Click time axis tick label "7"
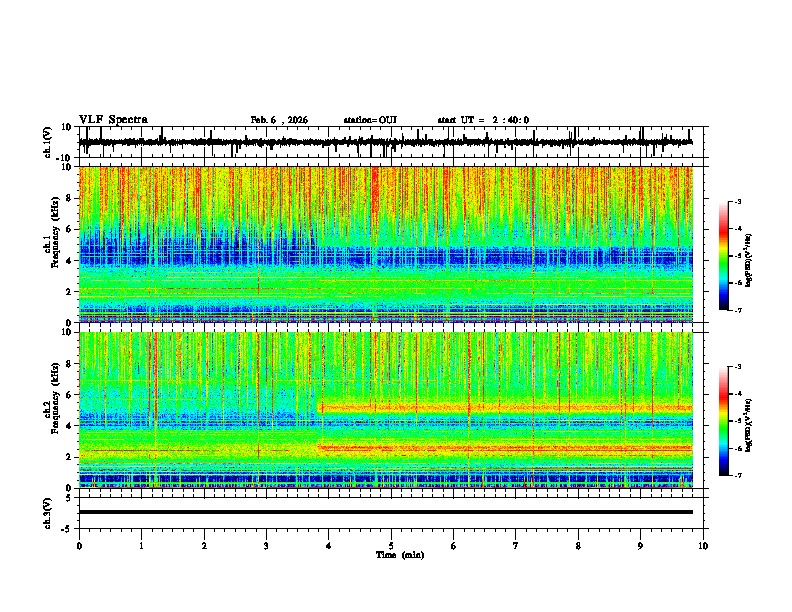 coord(516,546)
